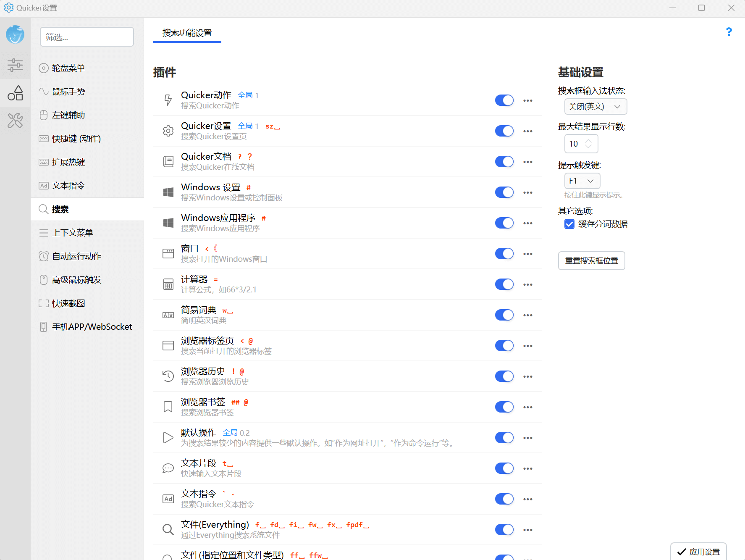The height and width of the screenshot is (560, 745).
Task: Select the 搜索 sidebar item
Action: click(x=87, y=209)
